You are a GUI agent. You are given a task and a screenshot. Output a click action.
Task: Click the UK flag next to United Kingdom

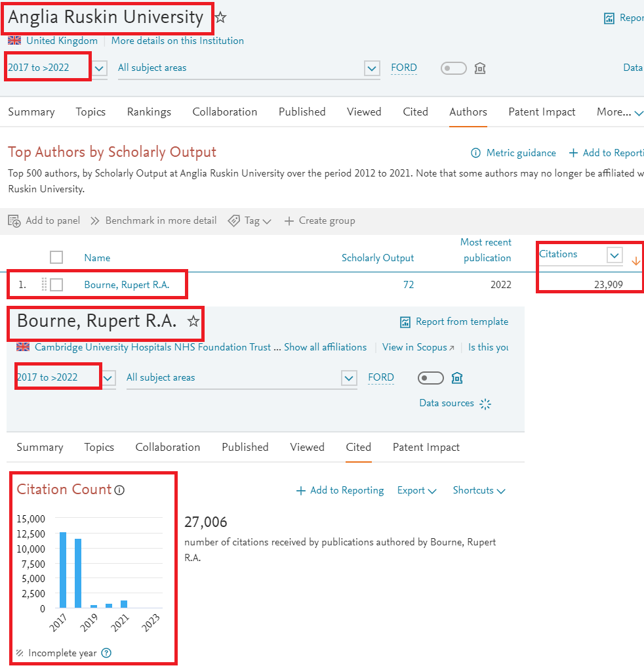pyautogui.click(x=14, y=41)
